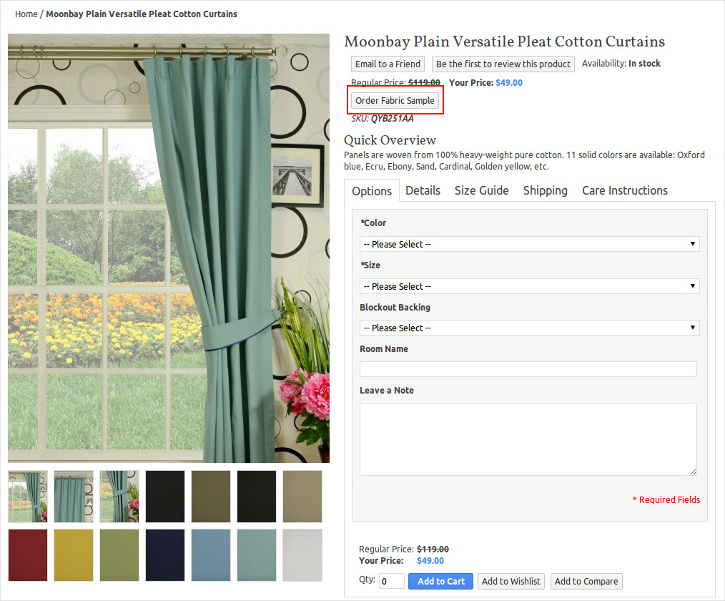View thumbnail of curtain tieback with flowers
725x601 pixels.
(119, 497)
